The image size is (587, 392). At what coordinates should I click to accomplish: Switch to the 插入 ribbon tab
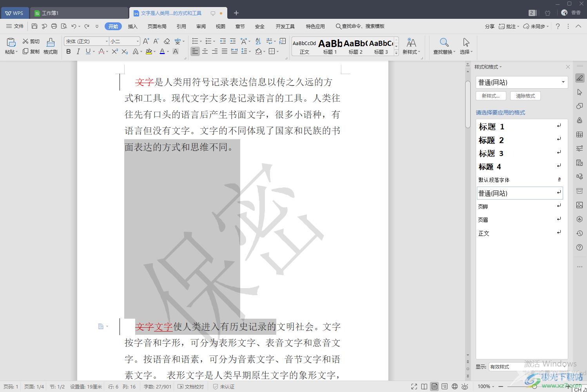[133, 26]
